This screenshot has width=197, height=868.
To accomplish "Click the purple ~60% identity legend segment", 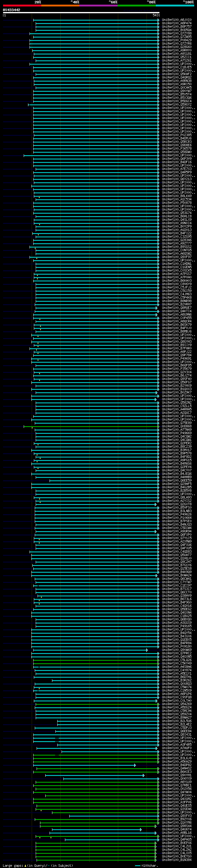I will [98, 6].
